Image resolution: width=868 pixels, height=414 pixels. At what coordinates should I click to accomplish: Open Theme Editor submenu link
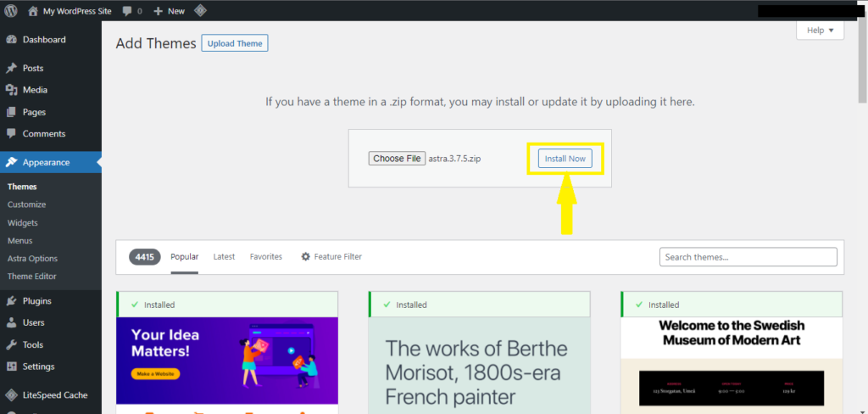pyautogui.click(x=31, y=276)
